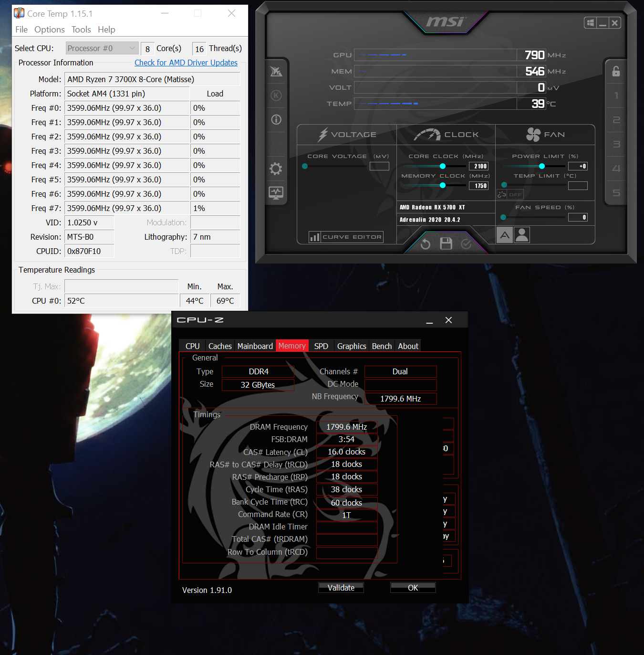The width and height of the screenshot is (644, 655).
Task: Open the Processor #0 dropdown in Core Temp
Action: [x=102, y=48]
